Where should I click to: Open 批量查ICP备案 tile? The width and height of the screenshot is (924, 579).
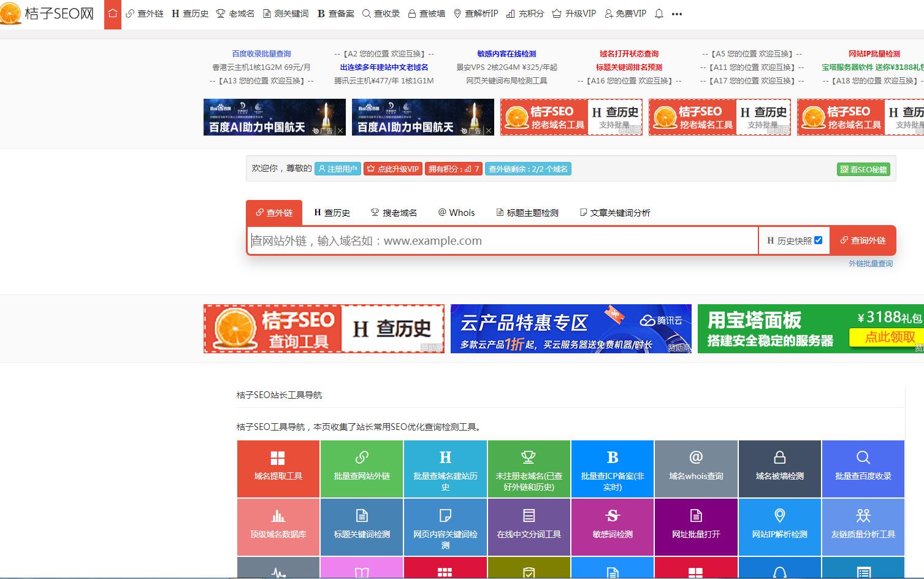[x=613, y=469]
